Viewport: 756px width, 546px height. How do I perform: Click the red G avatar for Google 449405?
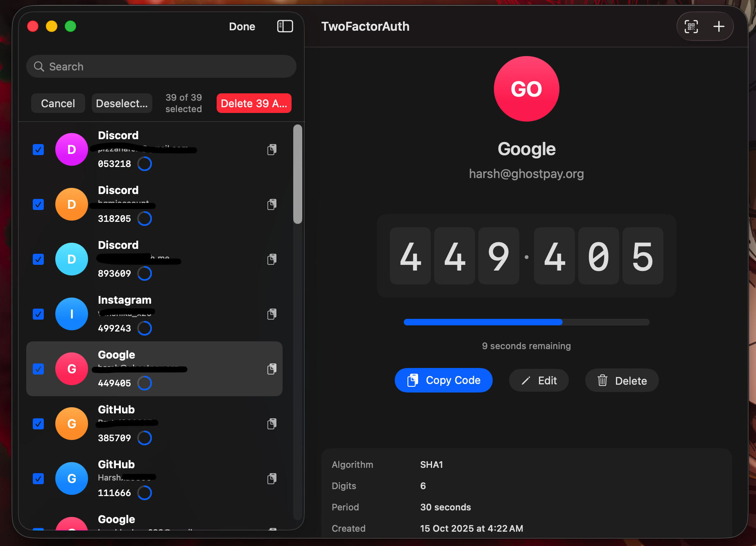72,369
